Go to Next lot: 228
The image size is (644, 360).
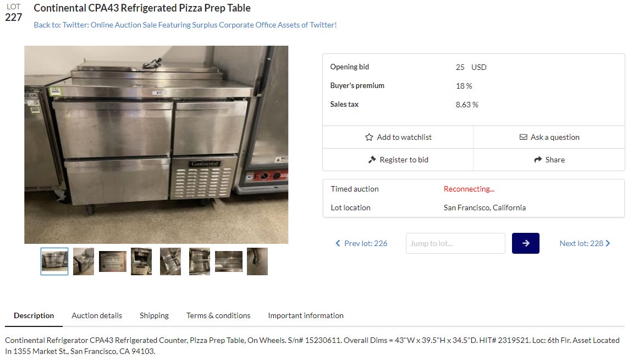click(x=581, y=243)
